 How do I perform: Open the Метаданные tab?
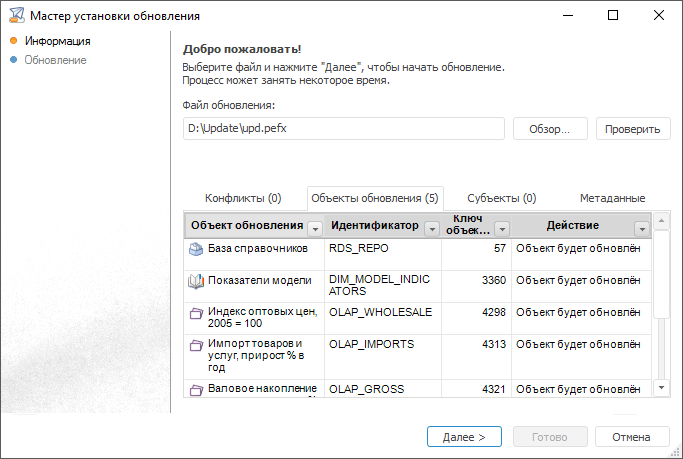click(x=612, y=198)
